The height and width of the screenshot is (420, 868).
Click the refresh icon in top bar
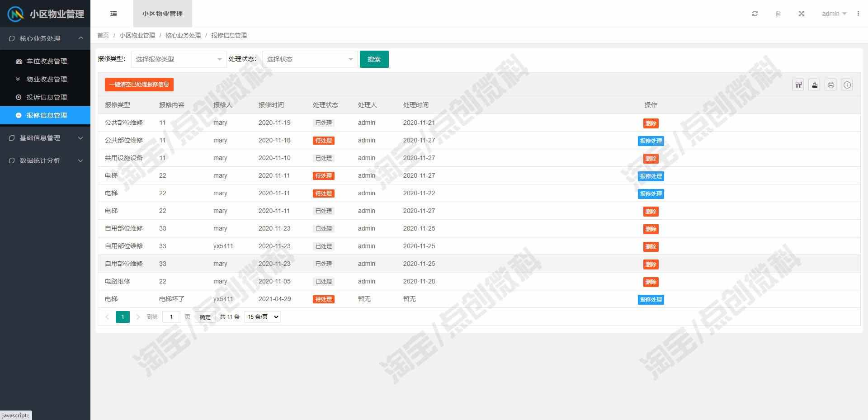(x=755, y=14)
